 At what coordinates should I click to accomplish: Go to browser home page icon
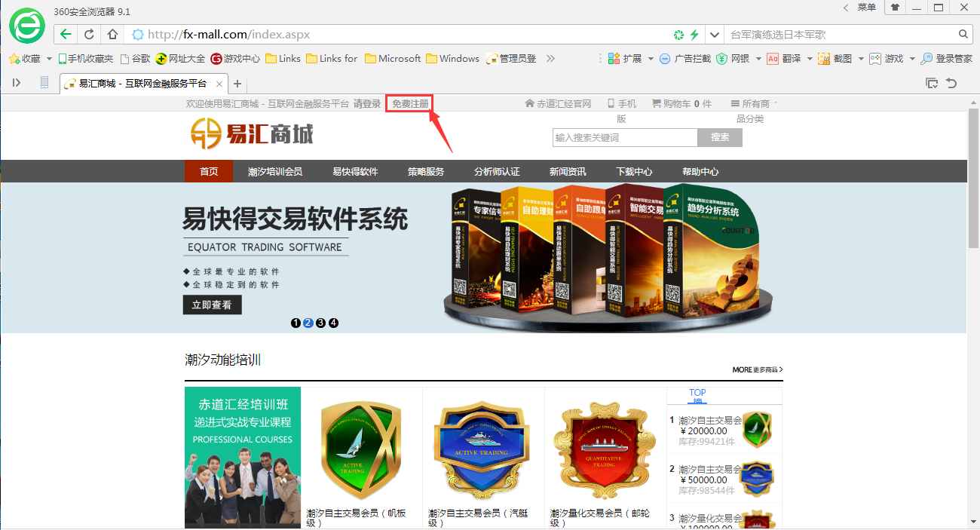(x=112, y=35)
